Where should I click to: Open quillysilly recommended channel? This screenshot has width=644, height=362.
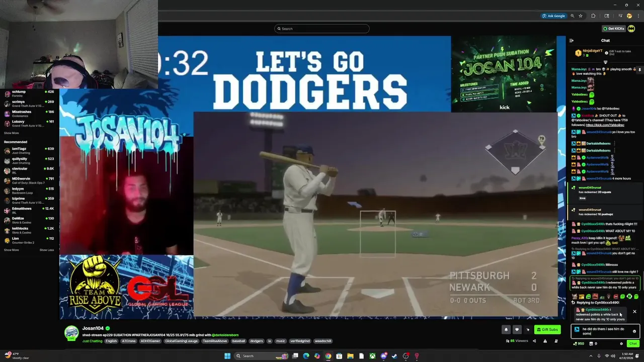pos(30,160)
